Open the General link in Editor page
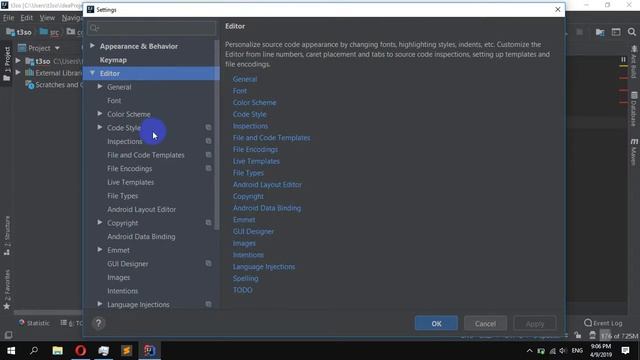The width and height of the screenshot is (640, 360). pyautogui.click(x=245, y=79)
